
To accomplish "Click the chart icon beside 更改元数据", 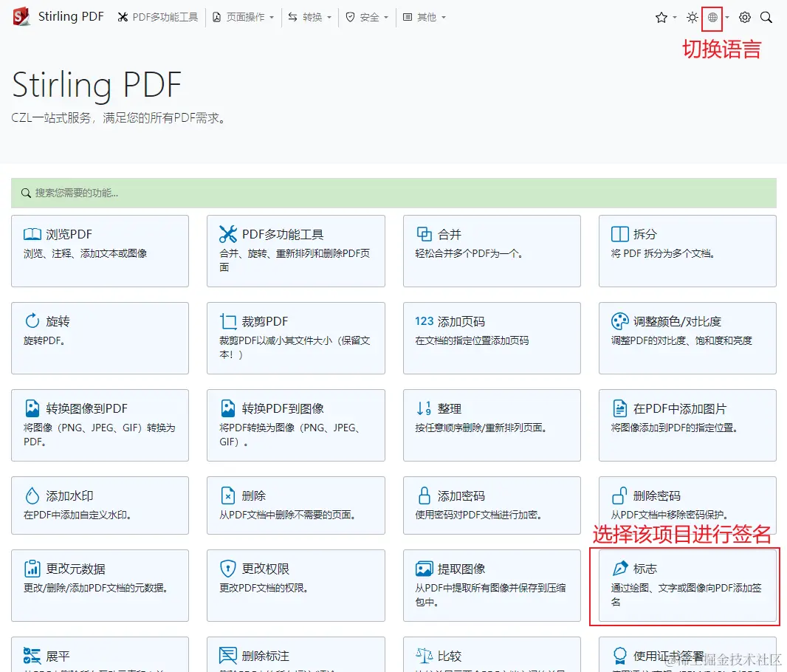I will click(32, 569).
